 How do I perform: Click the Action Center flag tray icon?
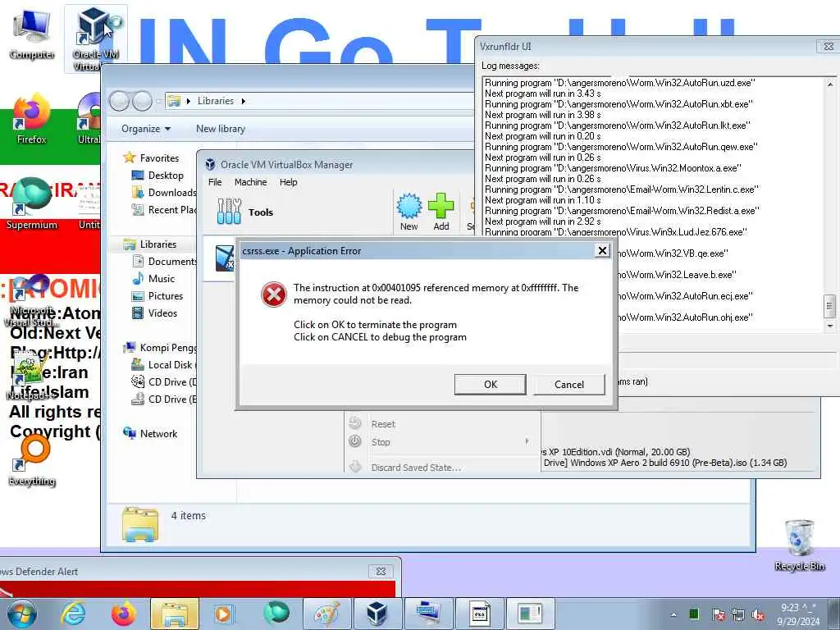pos(718,614)
